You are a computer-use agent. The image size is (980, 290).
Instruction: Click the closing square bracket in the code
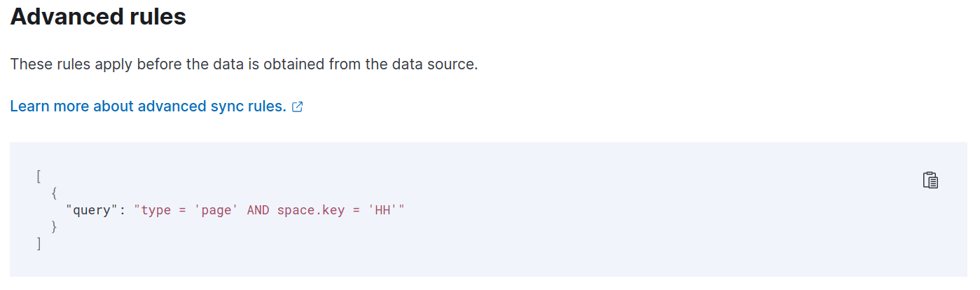39,244
